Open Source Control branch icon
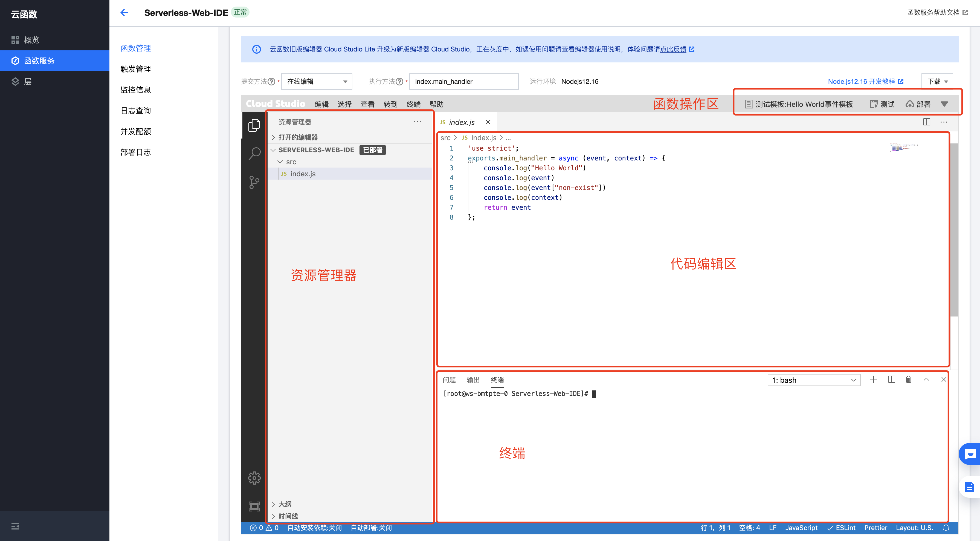The image size is (980, 541). [x=254, y=182]
